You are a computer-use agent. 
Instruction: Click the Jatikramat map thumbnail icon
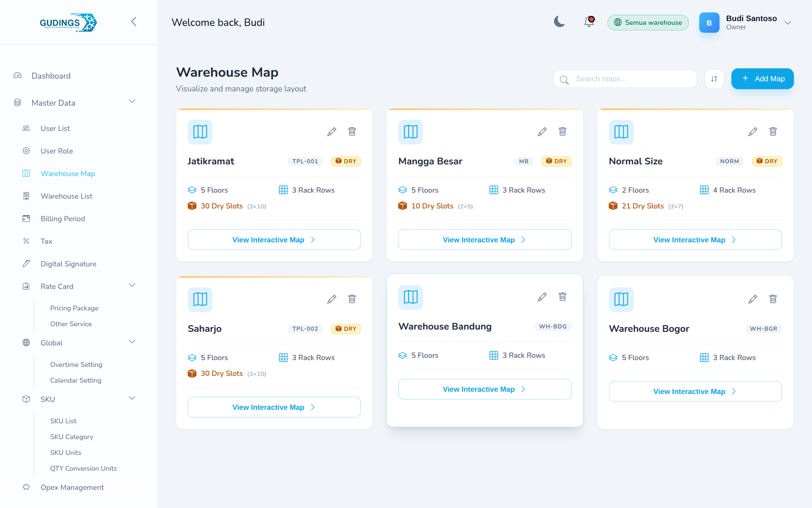coord(200,132)
